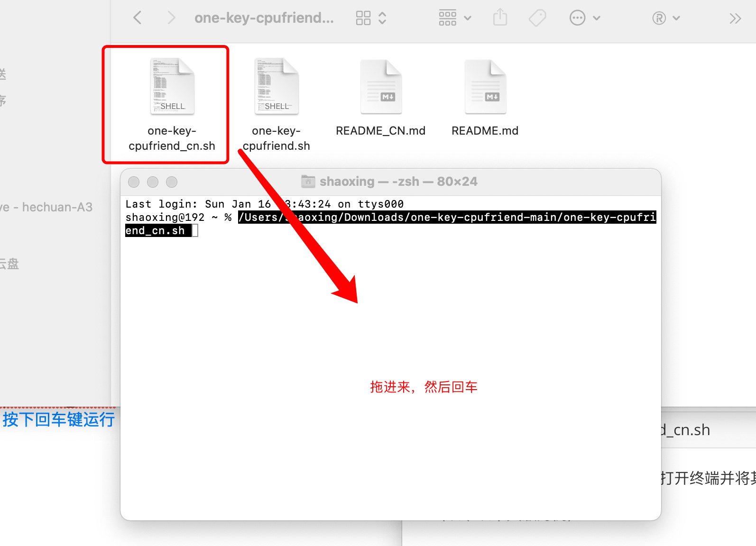Click the hechuan-A3 sidebar item
Image resolution: width=756 pixels, height=546 pixels.
pyautogui.click(x=46, y=207)
